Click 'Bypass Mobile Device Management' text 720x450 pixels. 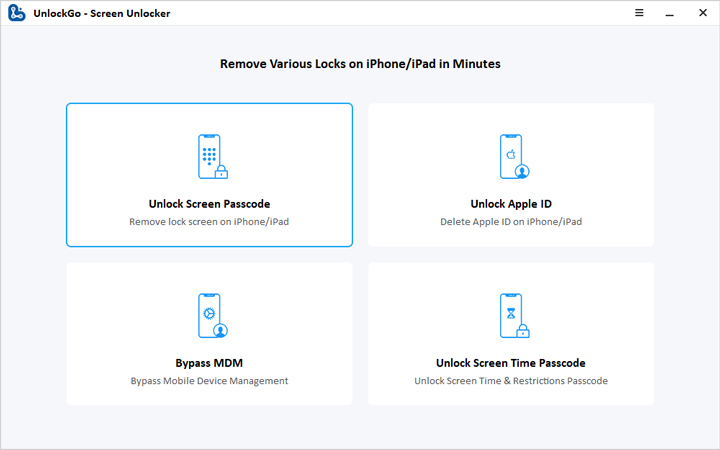tap(209, 381)
